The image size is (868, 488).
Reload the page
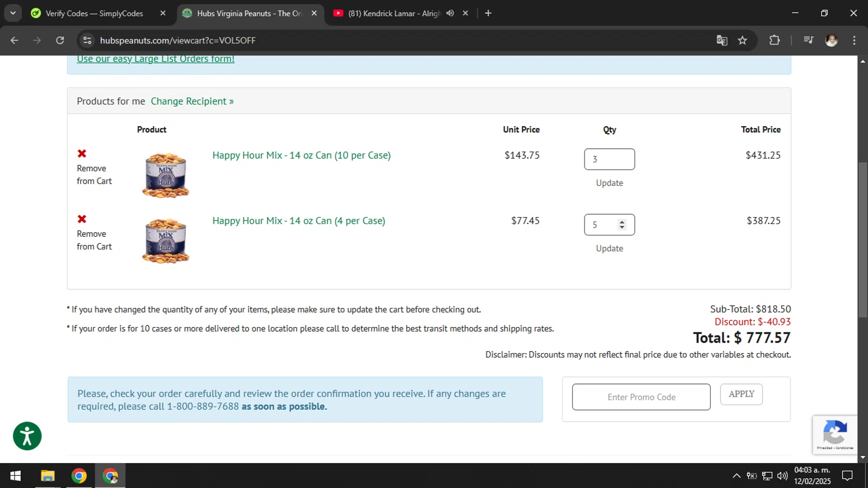click(x=60, y=40)
